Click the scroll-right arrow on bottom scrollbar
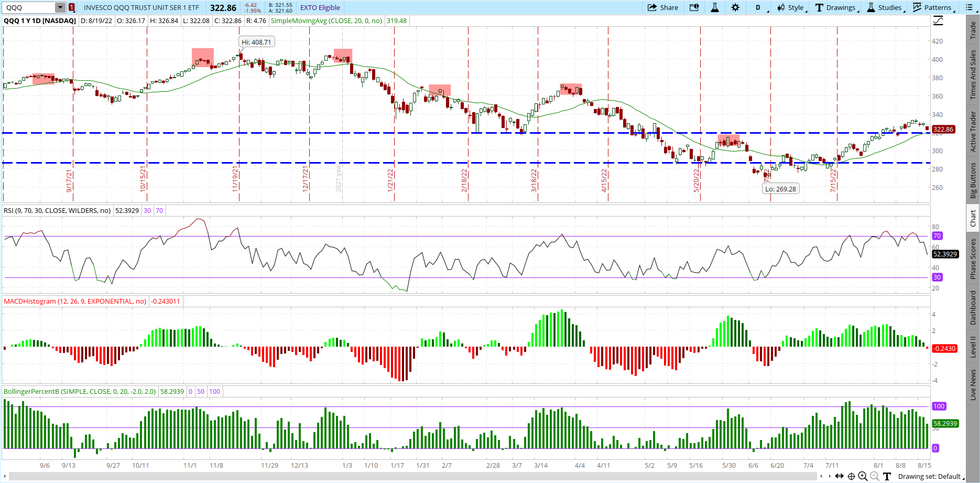 tap(830, 476)
